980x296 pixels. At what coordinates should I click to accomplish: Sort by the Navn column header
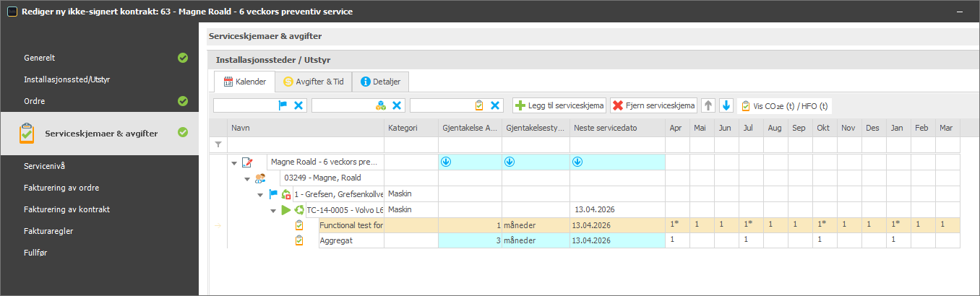(305, 128)
